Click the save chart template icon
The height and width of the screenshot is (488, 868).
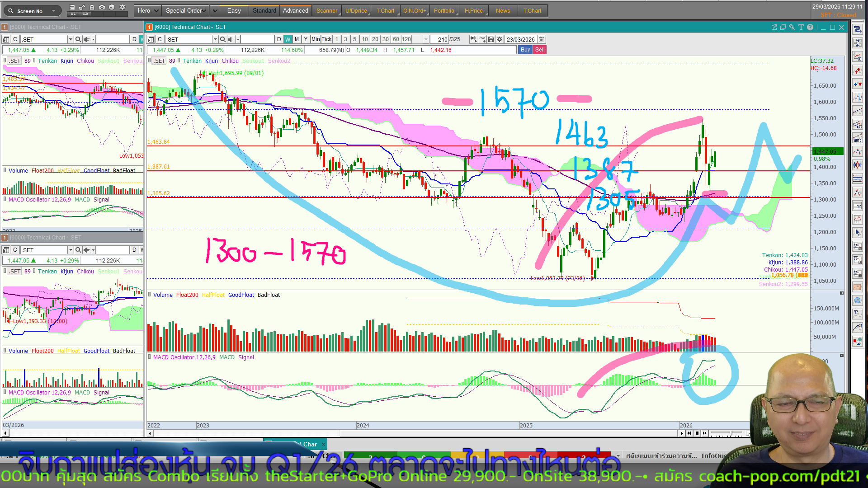pyautogui.click(x=491, y=39)
